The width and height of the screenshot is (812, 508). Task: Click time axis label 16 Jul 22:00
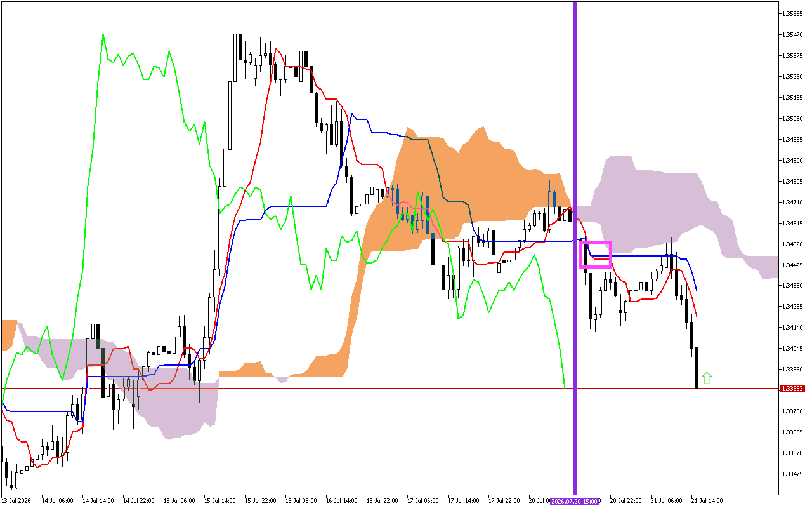coord(382,501)
